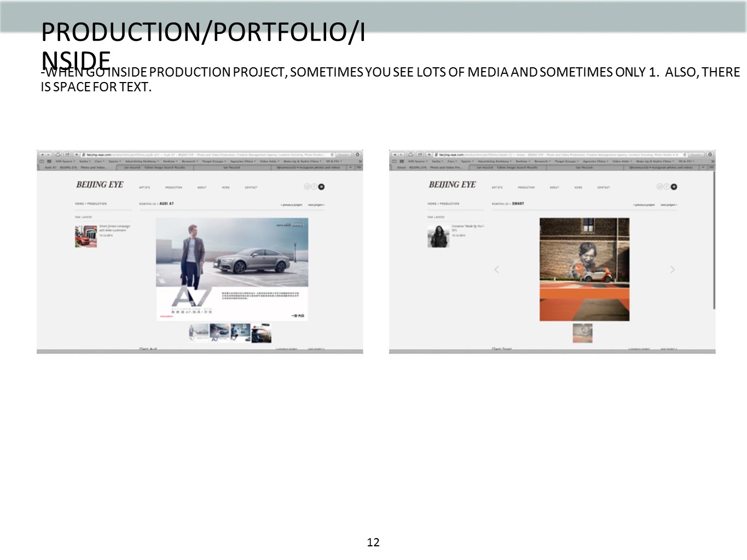Select the fourth Audi thumbnail with dark interior
Screen dimensions: 747x560
[x=262, y=333]
